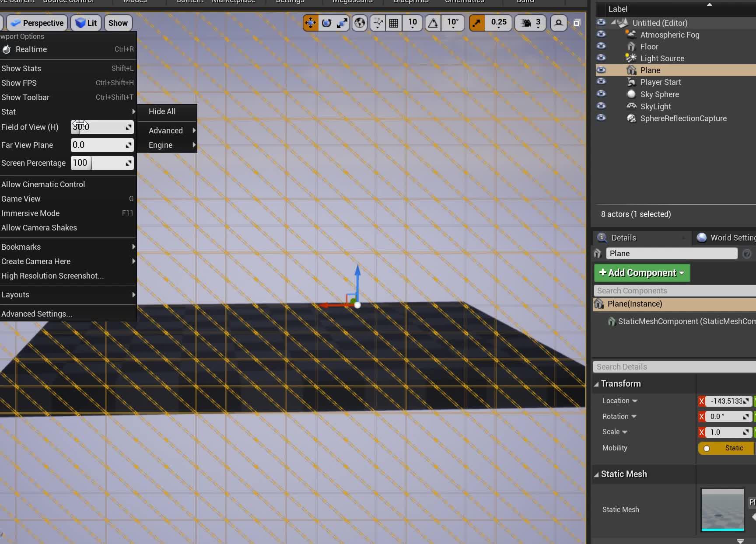Adjust the Screen Percentage slider

102,163
